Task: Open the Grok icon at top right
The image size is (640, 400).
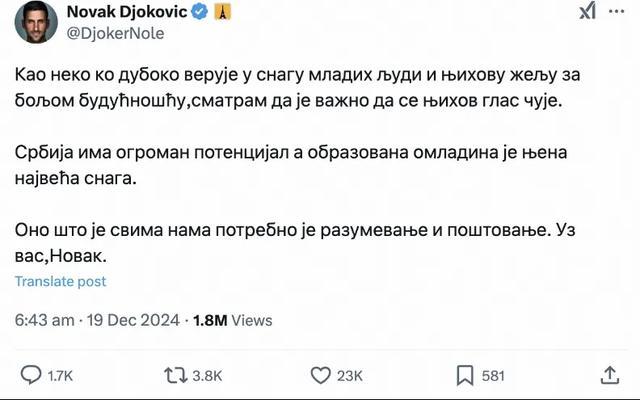Action: click(x=590, y=12)
